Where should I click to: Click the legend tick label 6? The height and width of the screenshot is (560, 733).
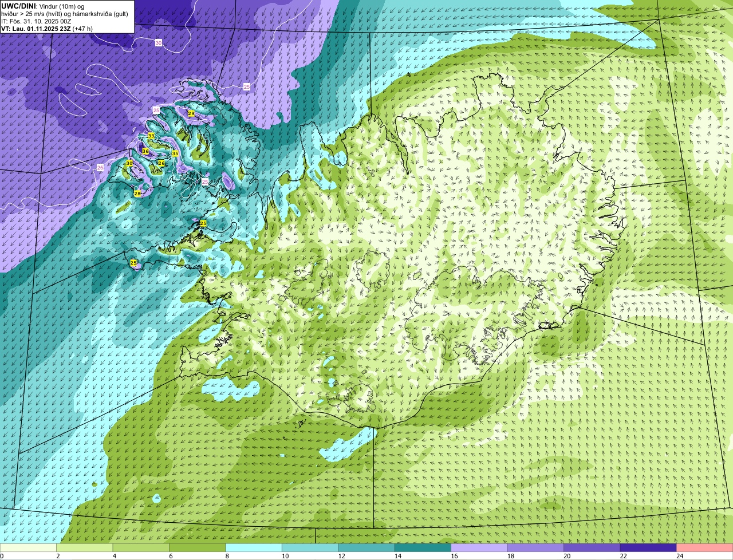(x=170, y=556)
